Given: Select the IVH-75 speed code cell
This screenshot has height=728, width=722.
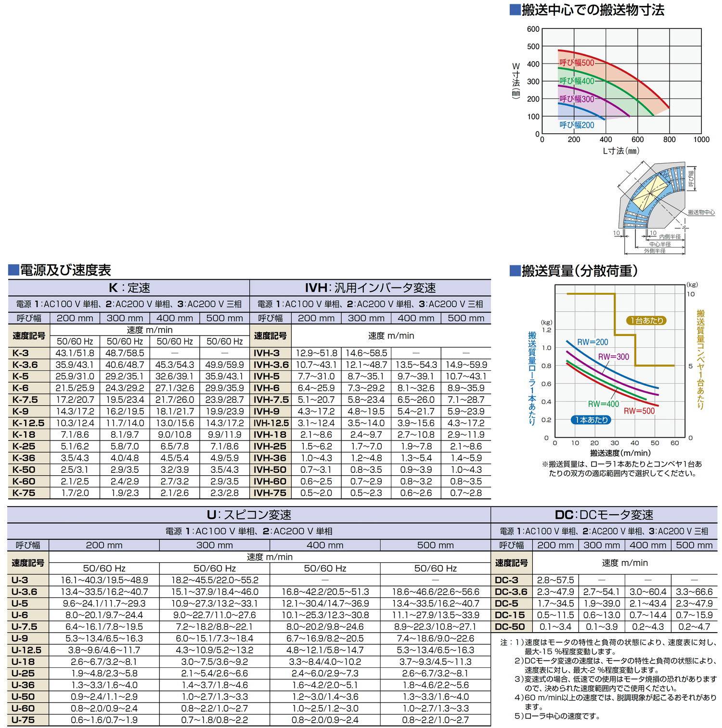Looking at the screenshot, I should (271, 493).
